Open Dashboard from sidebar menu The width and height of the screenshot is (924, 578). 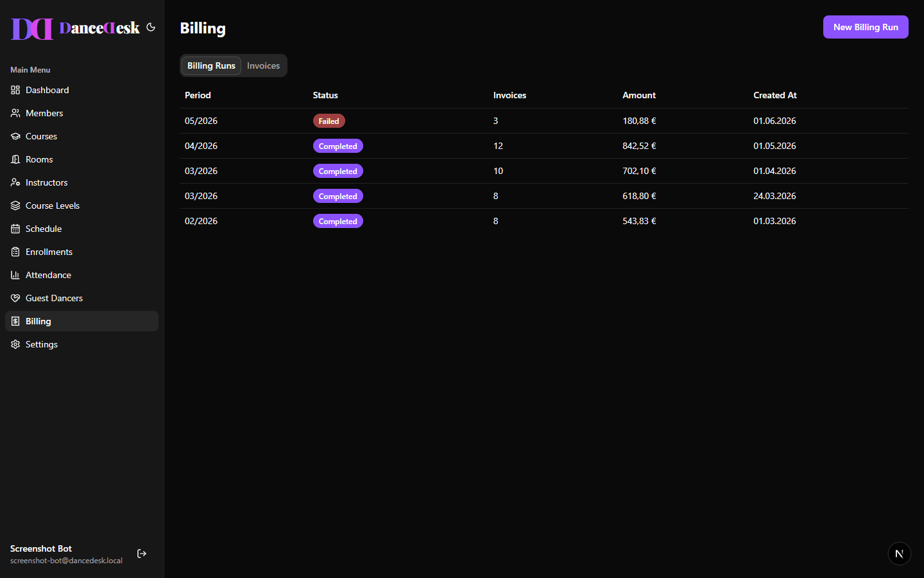point(81,90)
